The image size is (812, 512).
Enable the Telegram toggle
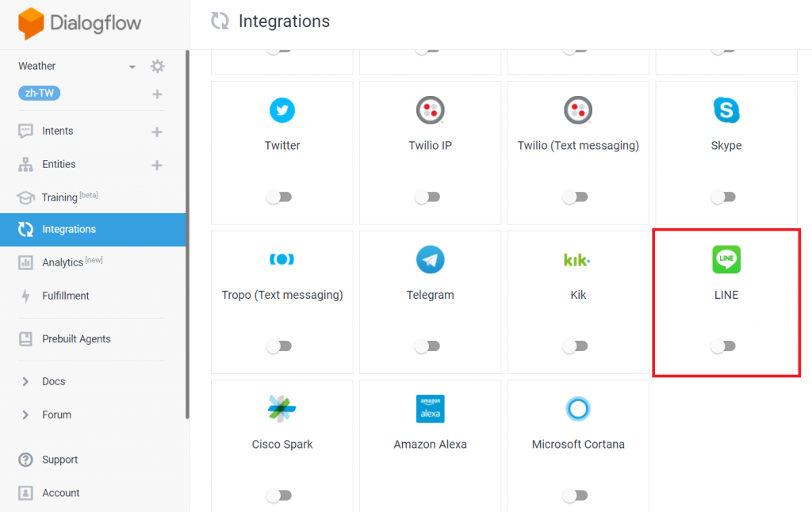click(x=427, y=346)
